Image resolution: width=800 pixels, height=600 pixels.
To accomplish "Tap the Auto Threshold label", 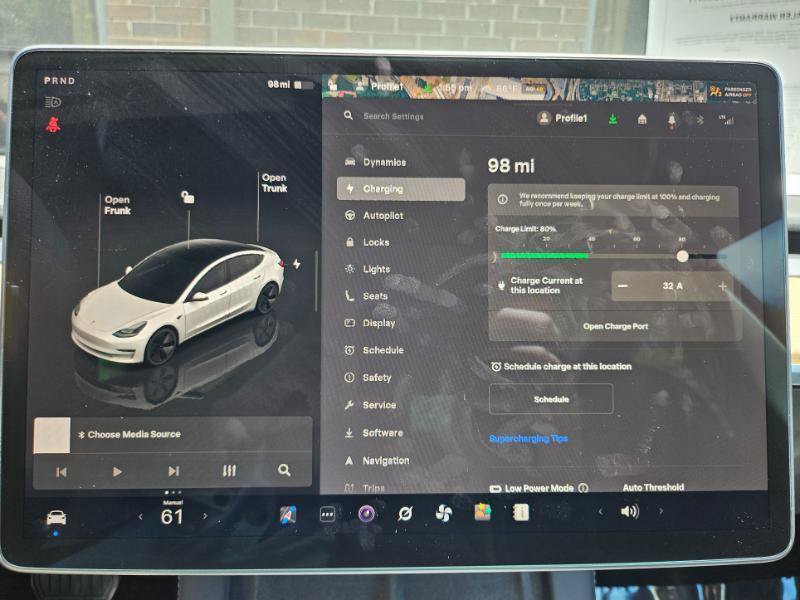I will [653, 488].
